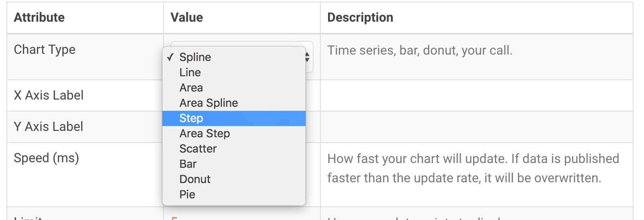The width and height of the screenshot is (644, 220).
Task: Click the highlighted Step option
Action: click(191, 118)
